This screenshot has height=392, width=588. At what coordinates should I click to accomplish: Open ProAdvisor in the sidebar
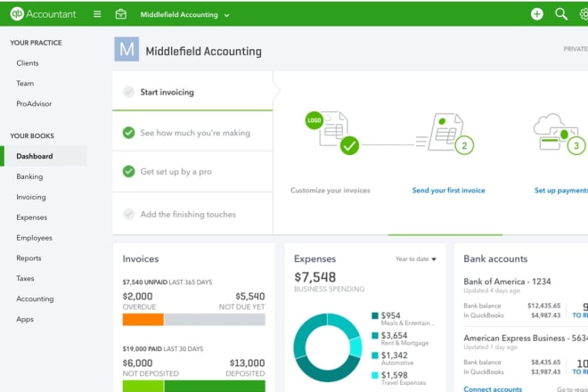click(34, 103)
